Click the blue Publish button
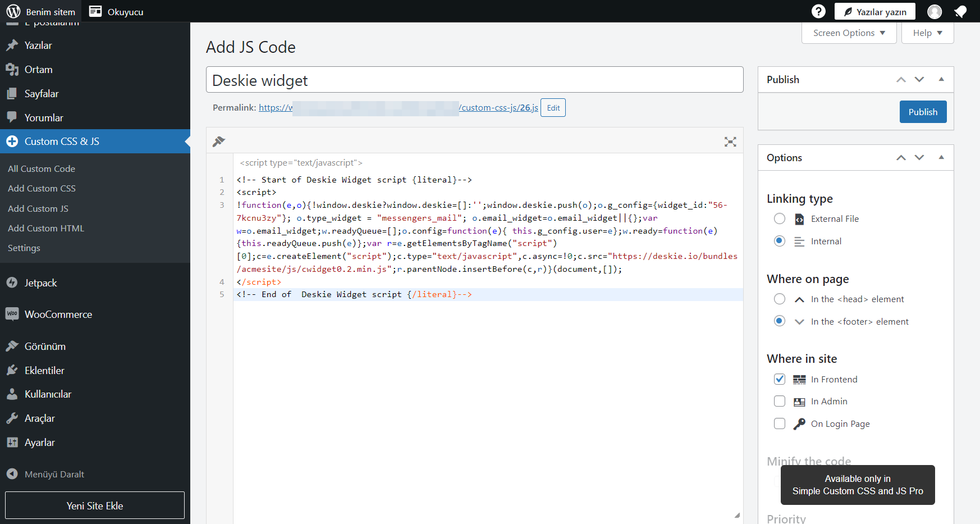This screenshot has height=524, width=980. (923, 112)
